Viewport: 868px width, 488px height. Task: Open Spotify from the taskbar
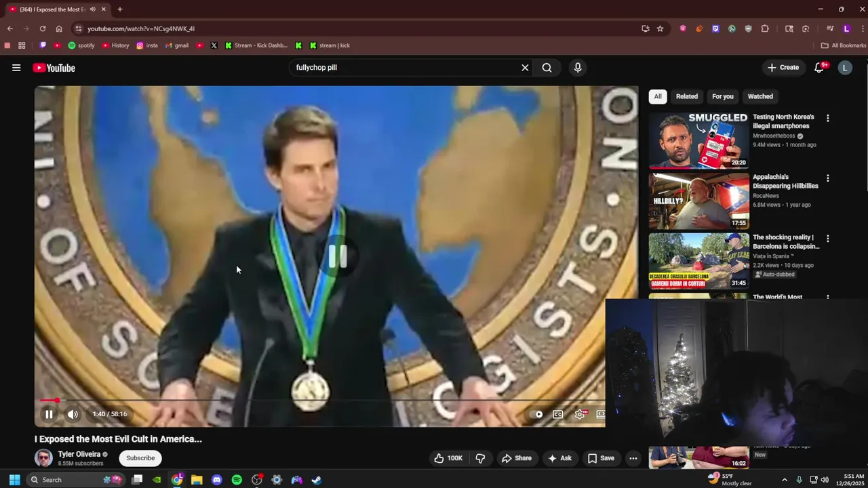[237, 480]
